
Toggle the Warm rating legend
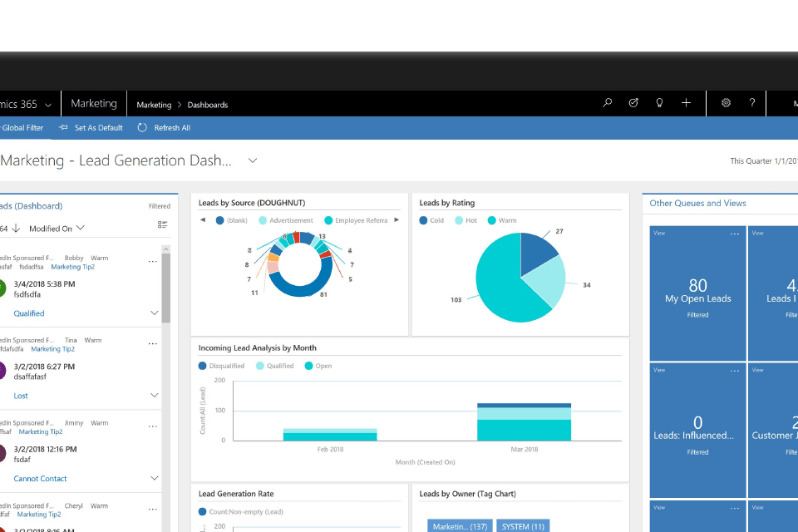[x=502, y=220]
